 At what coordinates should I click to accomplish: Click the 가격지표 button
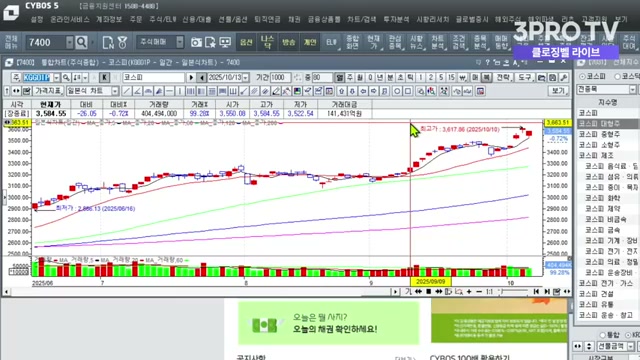pos(48,91)
